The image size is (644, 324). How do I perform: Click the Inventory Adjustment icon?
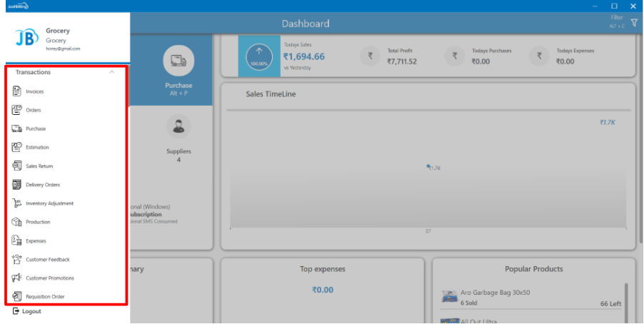click(17, 203)
